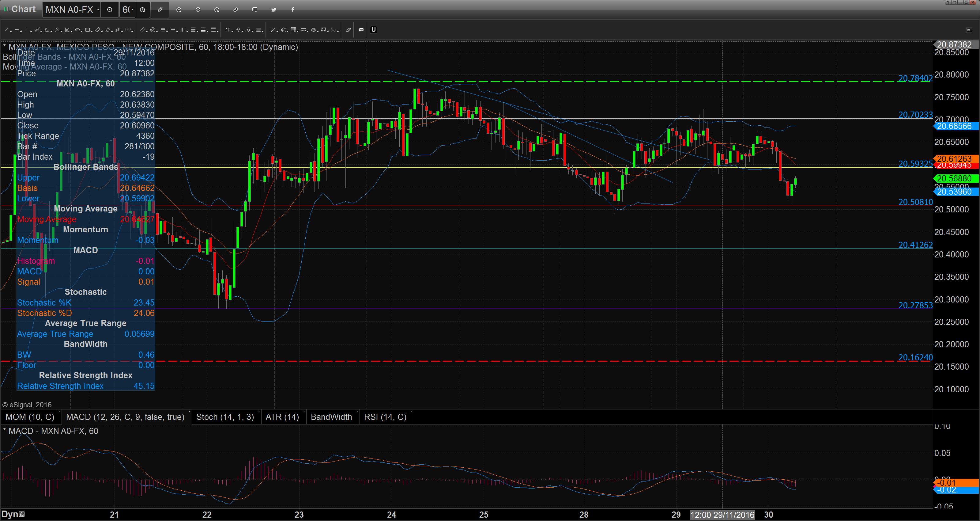This screenshot has width=980, height=521.
Task: Click the 20.70233 price level label
Action: coord(915,115)
